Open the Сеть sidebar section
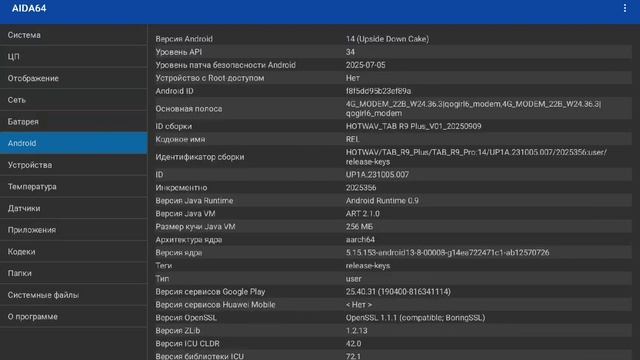Image resolution: width=640 pixels, height=360 pixels. [x=73, y=100]
